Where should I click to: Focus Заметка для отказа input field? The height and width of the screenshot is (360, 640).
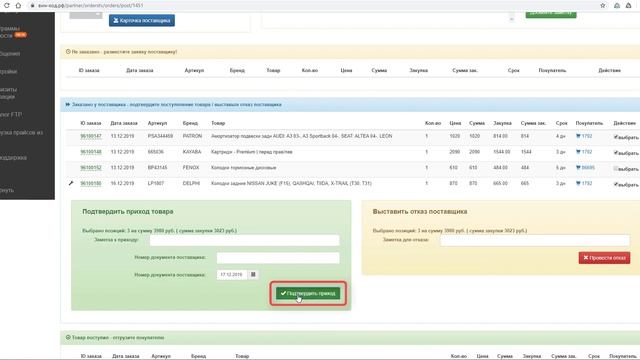coord(535,240)
